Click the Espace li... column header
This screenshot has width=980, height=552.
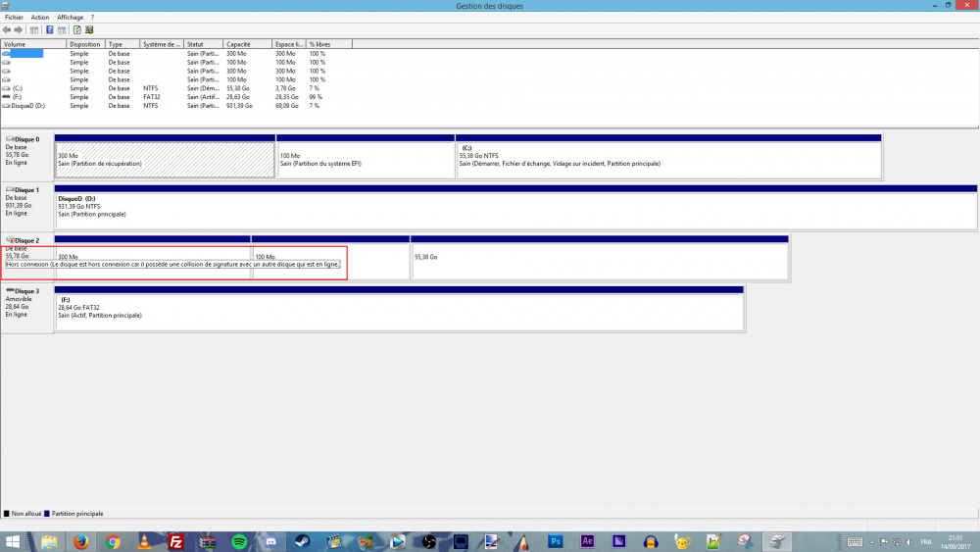[x=289, y=44]
